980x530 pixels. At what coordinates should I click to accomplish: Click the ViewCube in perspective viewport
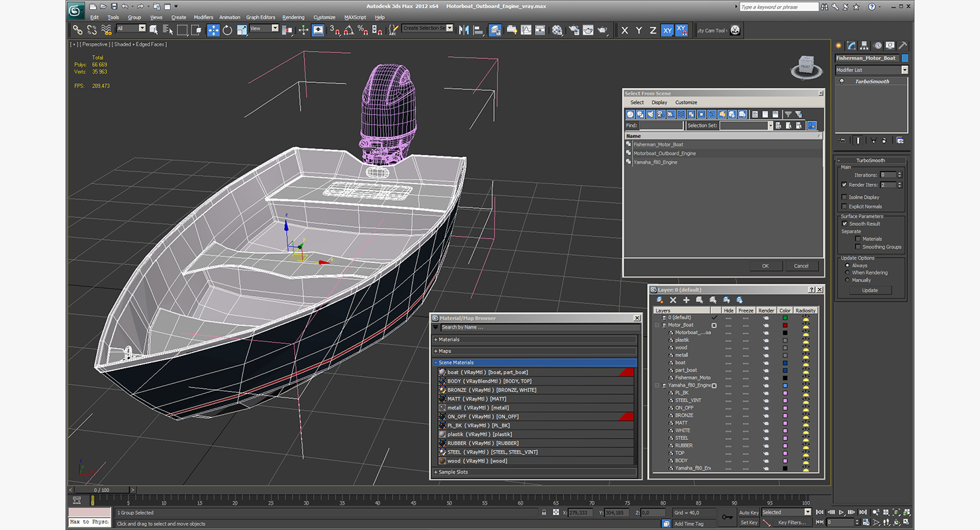coord(805,66)
